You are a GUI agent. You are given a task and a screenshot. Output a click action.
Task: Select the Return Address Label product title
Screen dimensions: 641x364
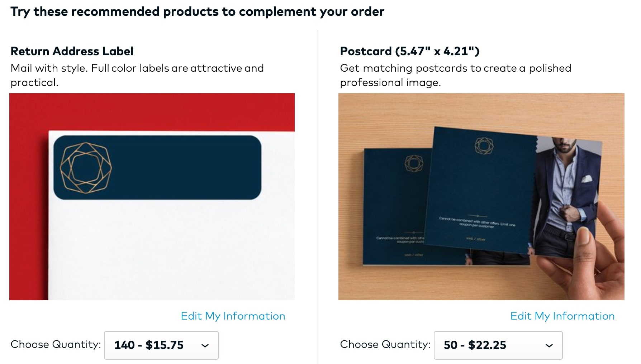72,51
